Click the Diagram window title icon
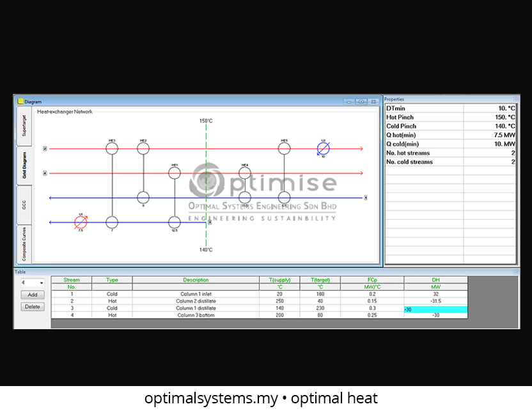The image size is (532, 411). pos(20,101)
